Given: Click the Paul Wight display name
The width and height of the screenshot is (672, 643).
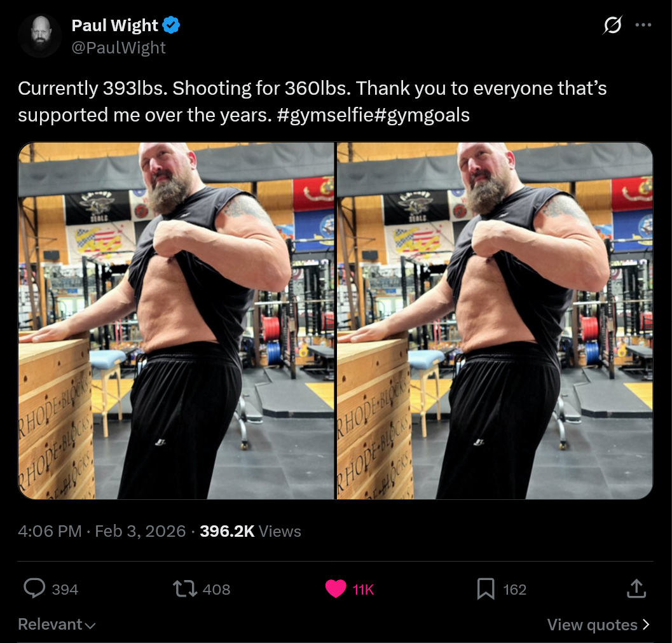Looking at the screenshot, I should [115, 25].
